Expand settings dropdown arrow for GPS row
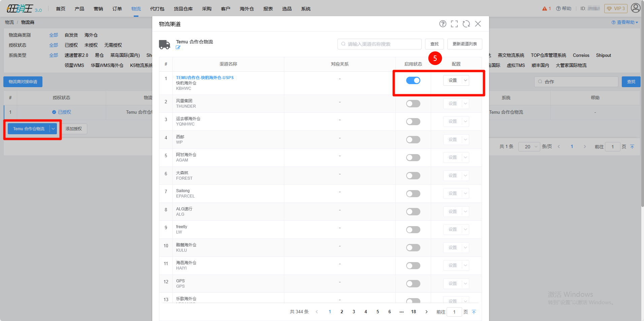 point(465,284)
